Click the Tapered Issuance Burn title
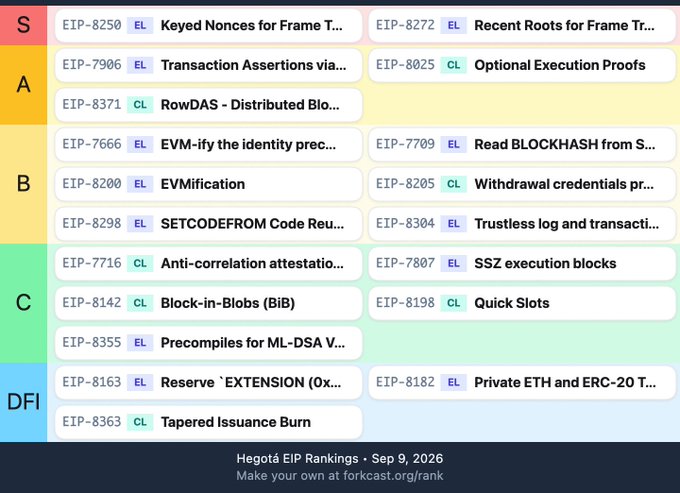This screenshot has height=493, width=680. 235,422
